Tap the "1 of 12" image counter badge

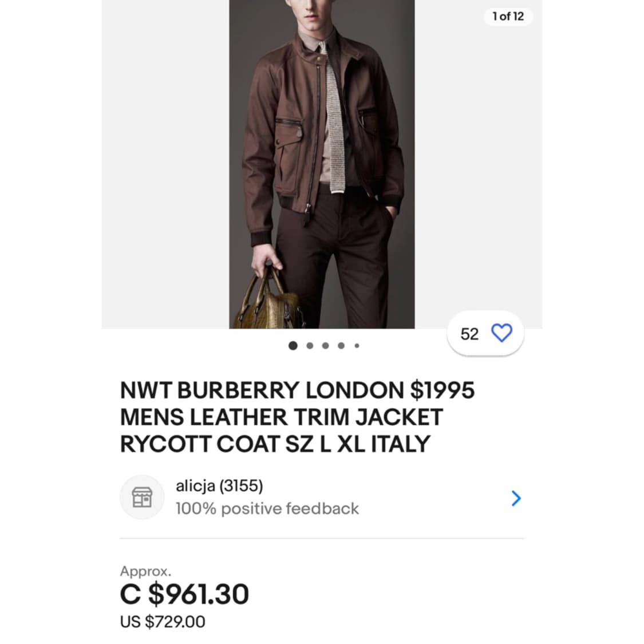click(x=508, y=16)
